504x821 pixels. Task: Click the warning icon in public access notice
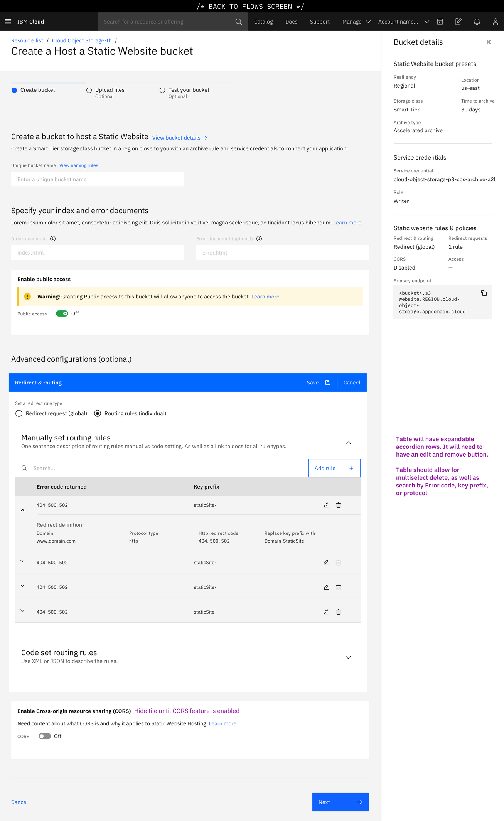click(x=27, y=297)
